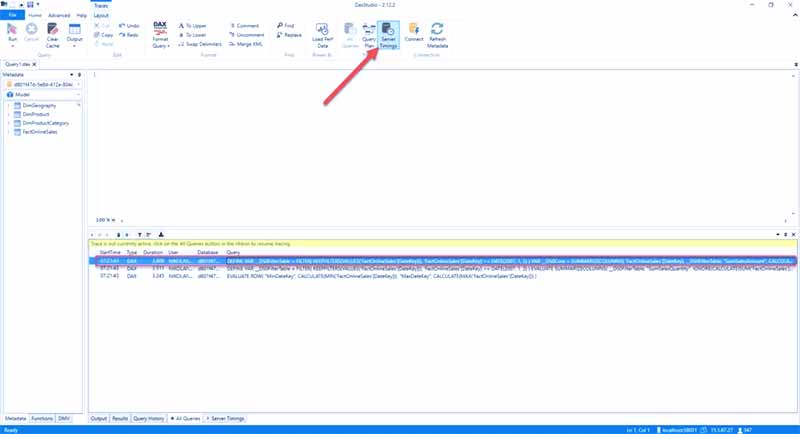
Task: Expand the FactOnlineSales table
Action: (x=9, y=132)
